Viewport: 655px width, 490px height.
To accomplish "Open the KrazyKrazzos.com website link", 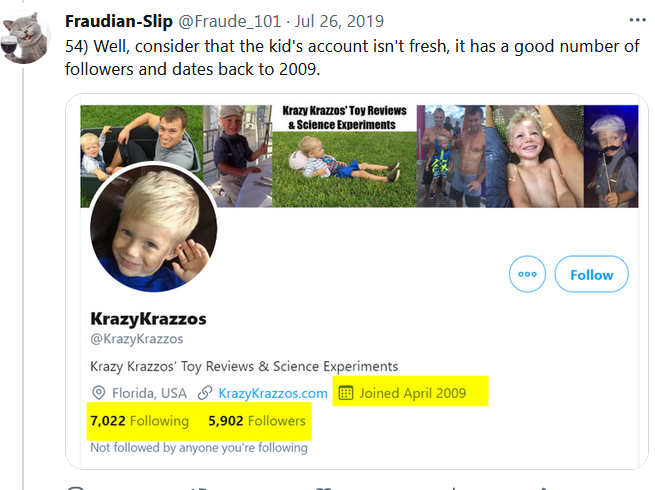I will [x=272, y=393].
